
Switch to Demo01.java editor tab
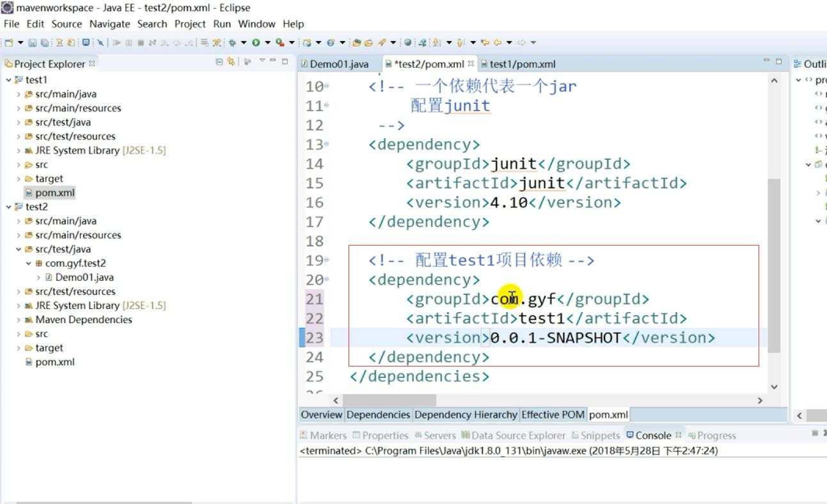click(x=335, y=64)
